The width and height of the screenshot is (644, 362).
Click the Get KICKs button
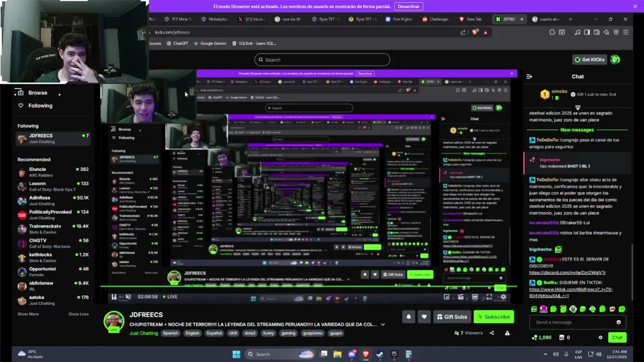590,59
